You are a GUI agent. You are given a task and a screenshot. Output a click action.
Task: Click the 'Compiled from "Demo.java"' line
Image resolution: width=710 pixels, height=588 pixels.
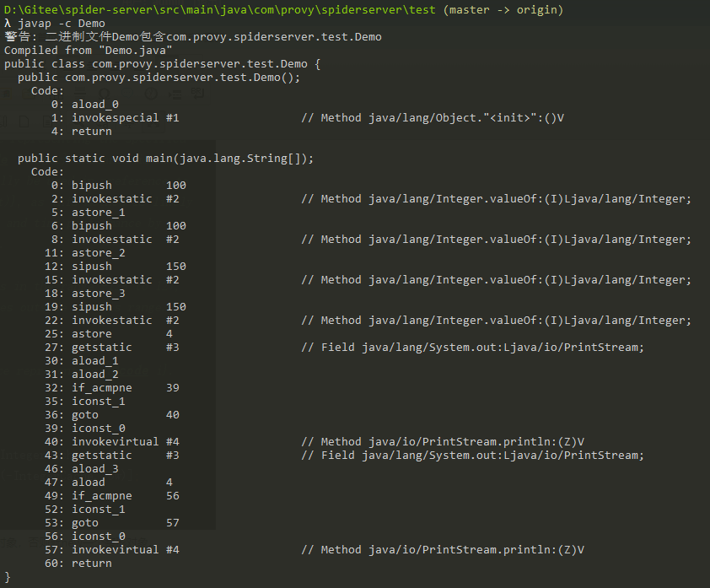click(x=89, y=51)
